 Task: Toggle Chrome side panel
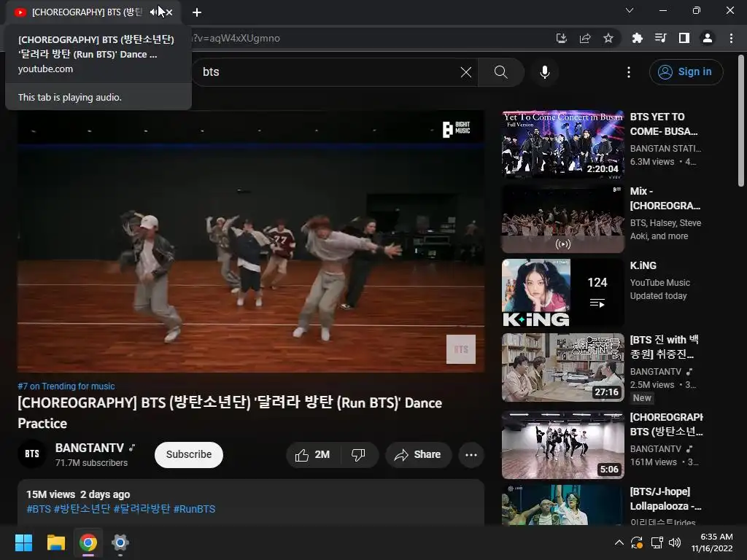click(x=684, y=39)
